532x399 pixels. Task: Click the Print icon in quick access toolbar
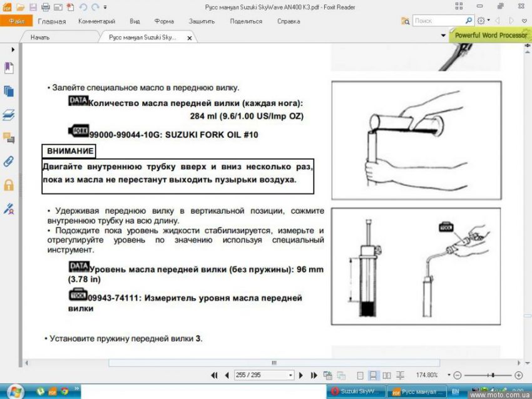(46, 7)
